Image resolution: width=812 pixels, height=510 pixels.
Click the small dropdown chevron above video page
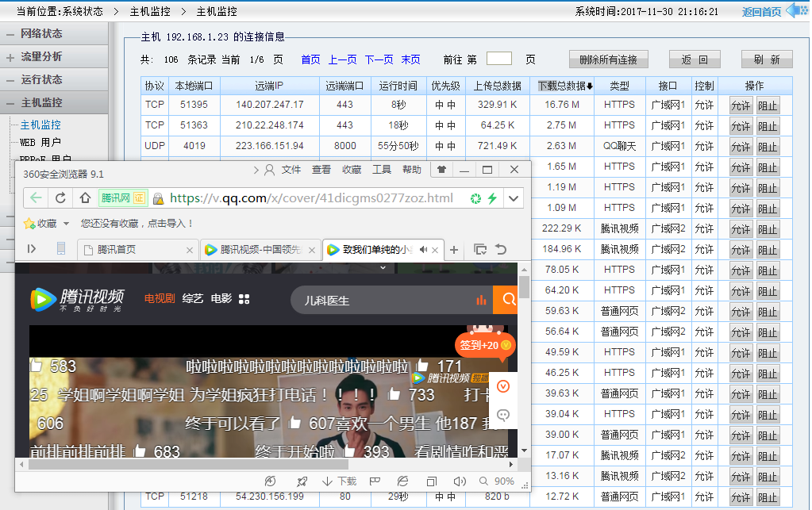(383, 267)
